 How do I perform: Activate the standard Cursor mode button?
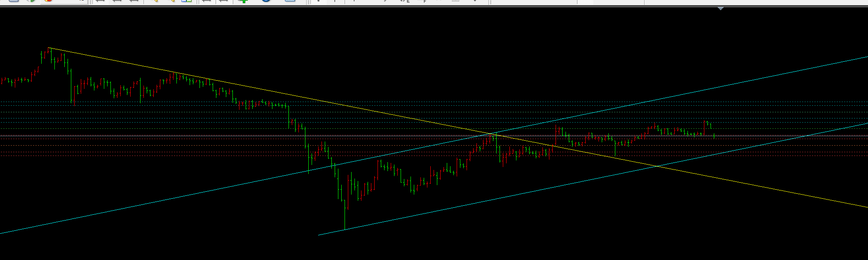[x=318, y=1]
